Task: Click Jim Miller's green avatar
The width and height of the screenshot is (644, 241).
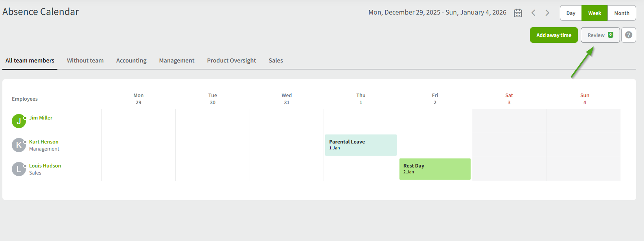Action: 18,121
